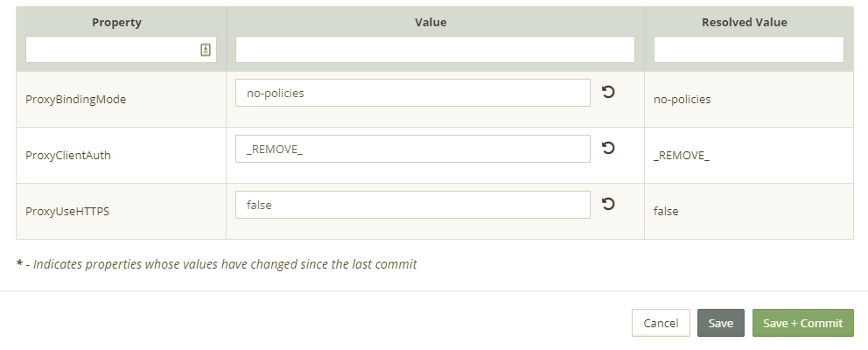Reset the ProxyClientAuth value
The width and height of the screenshot is (868, 350).
tap(608, 148)
